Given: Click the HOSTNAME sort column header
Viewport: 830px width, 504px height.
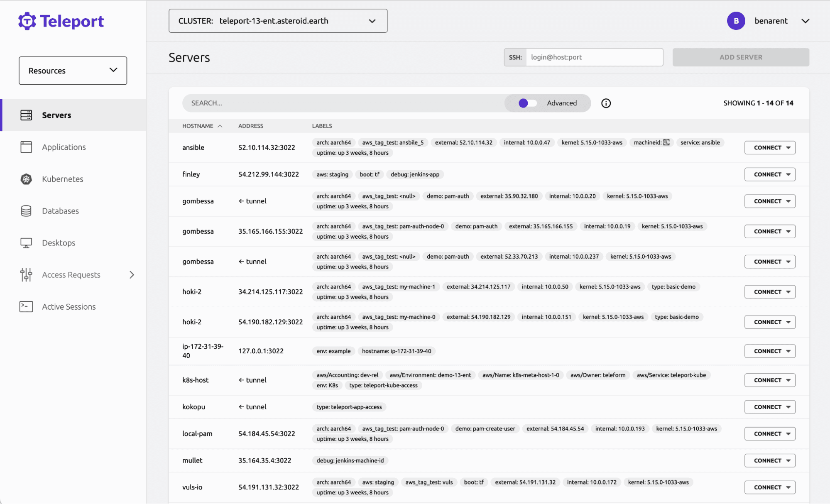Looking at the screenshot, I should point(201,125).
